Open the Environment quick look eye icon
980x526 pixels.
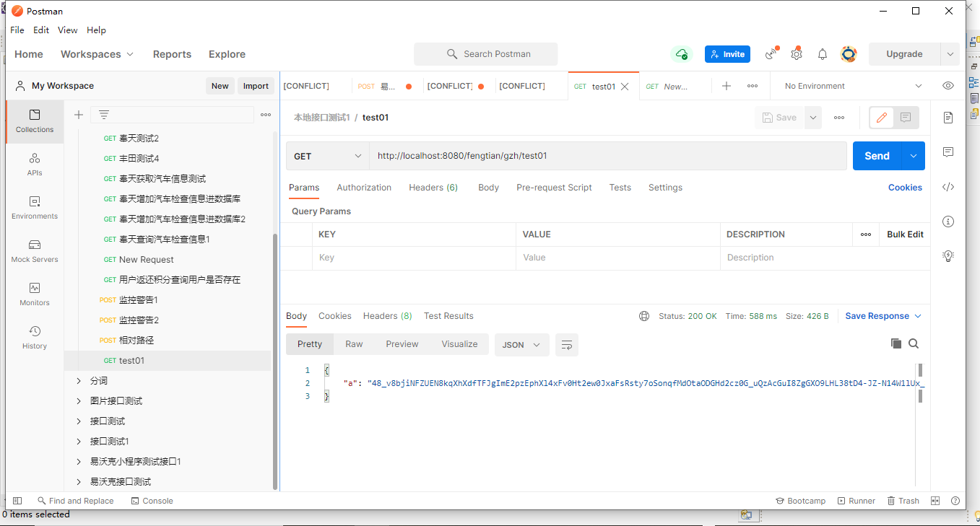948,86
